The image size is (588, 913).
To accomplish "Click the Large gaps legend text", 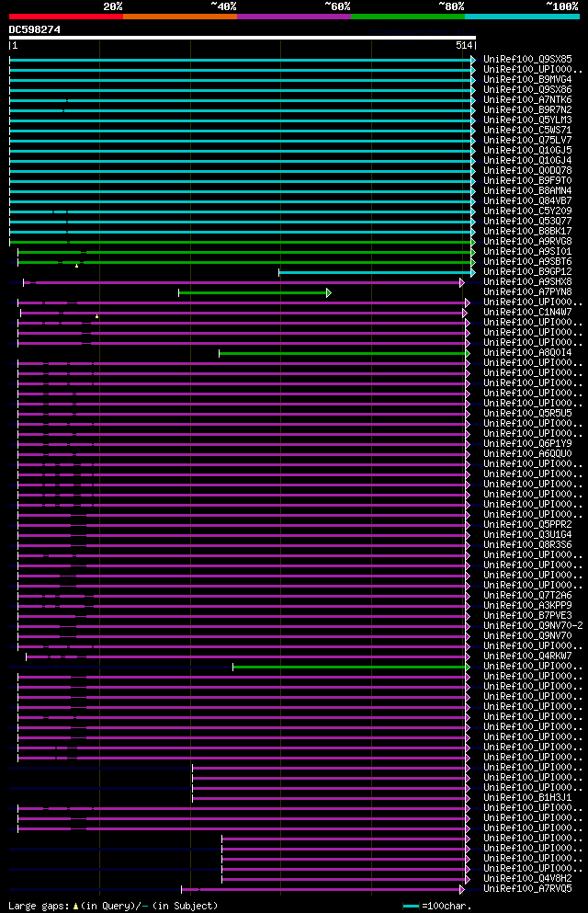I will coord(113,906).
